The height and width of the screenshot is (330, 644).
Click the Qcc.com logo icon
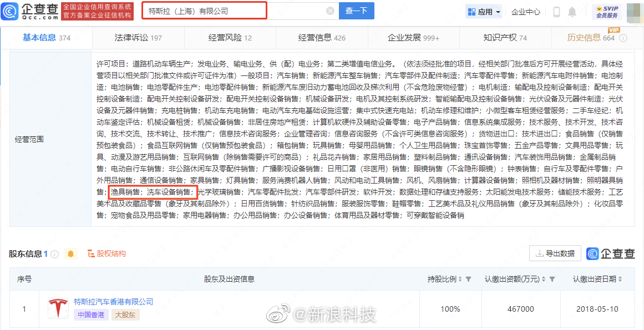[x=9, y=11]
